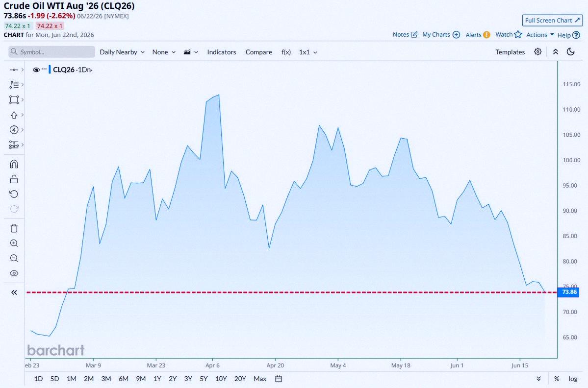This screenshot has width=588, height=388.
Task: Toggle log scale
Action: click(573, 379)
